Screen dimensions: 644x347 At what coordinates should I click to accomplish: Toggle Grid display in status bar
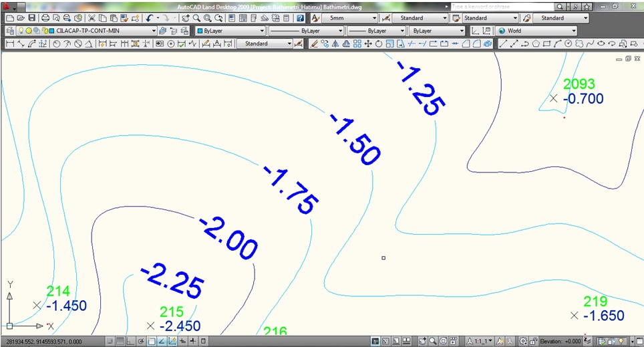coord(120,341)
